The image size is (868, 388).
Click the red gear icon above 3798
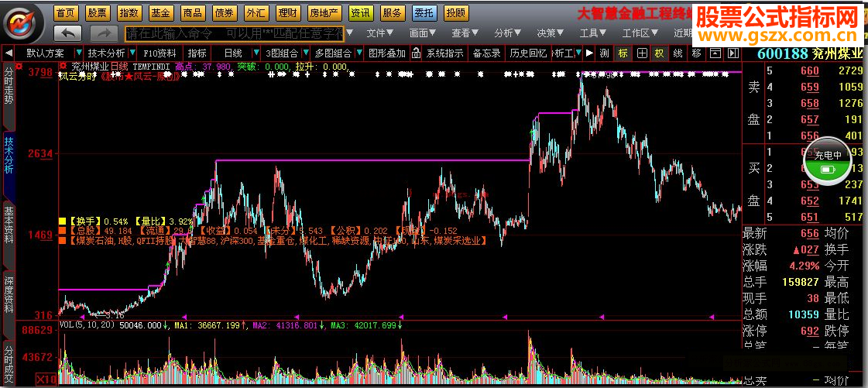pyautogui.click(x=19, y=66)
